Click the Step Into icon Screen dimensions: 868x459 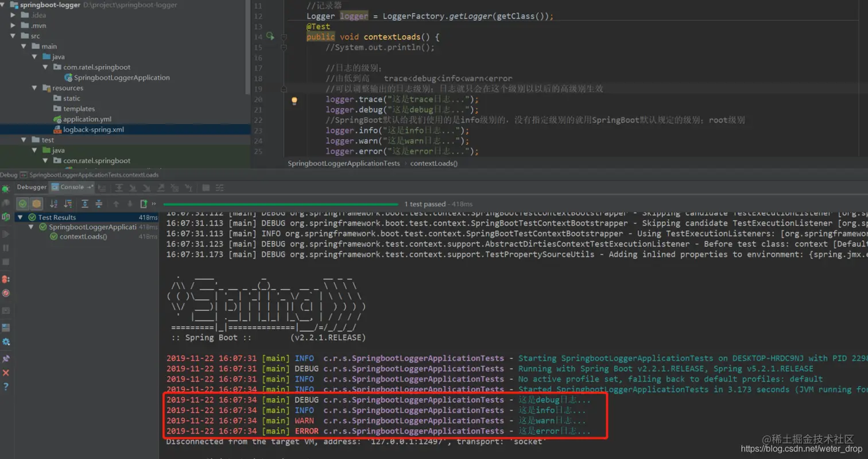click(133, 187)
